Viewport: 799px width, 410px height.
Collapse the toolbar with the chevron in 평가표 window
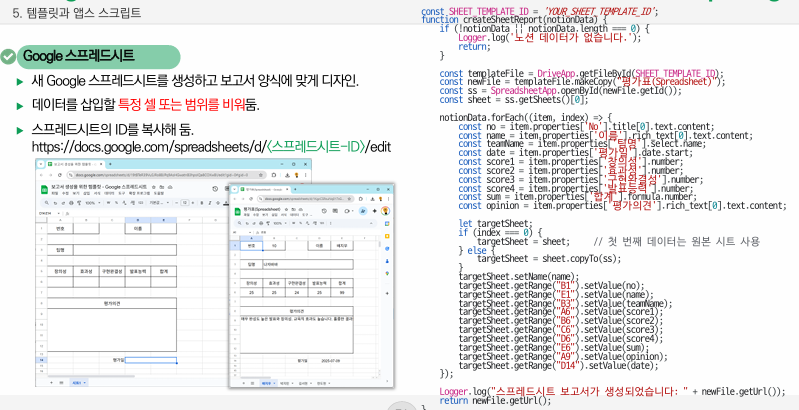click(x=371, y=223)
